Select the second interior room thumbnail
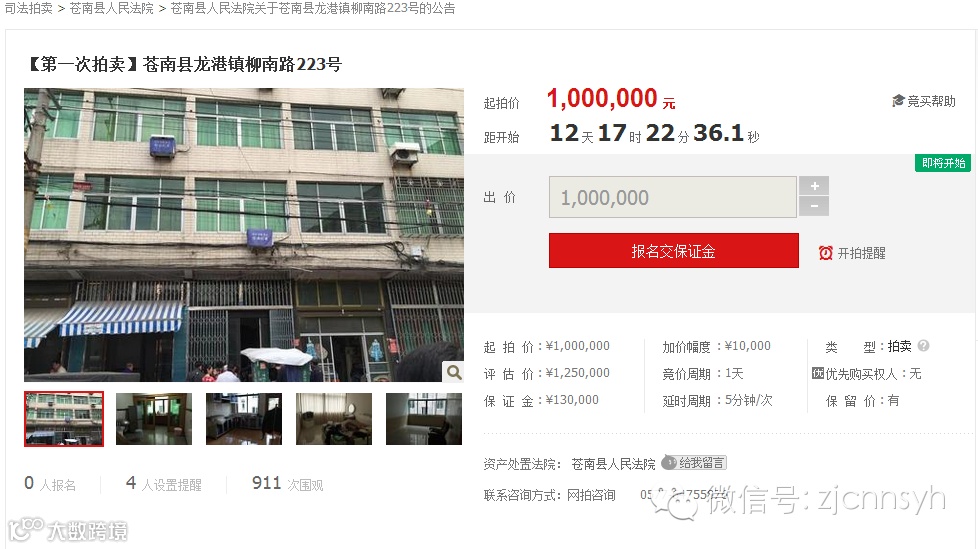 tap(154, 419)
